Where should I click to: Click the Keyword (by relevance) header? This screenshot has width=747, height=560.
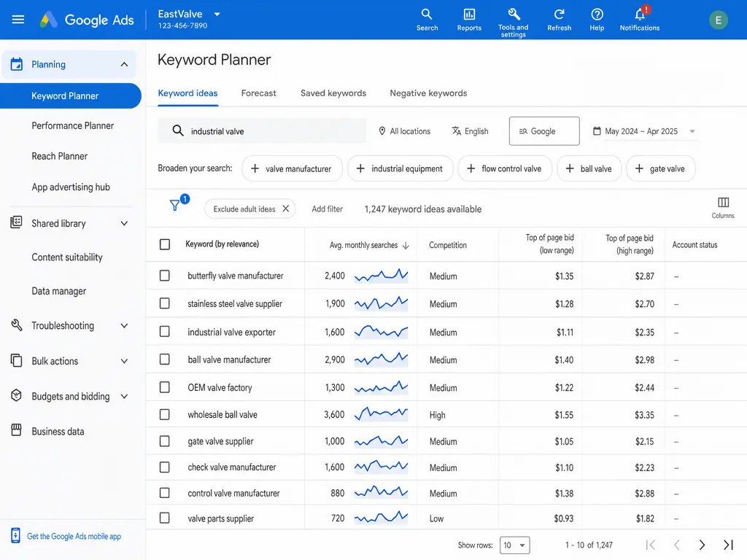[x=222, y=244]
